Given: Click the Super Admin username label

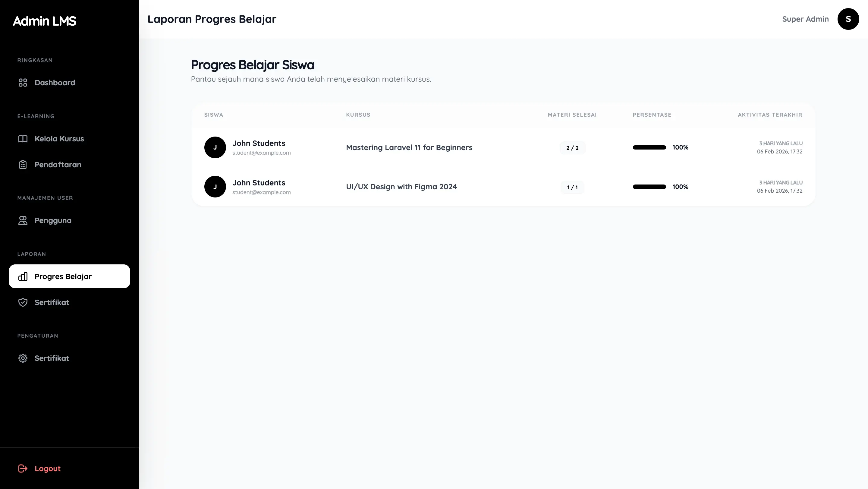Looking at the screenshot, I should [805, 19].
